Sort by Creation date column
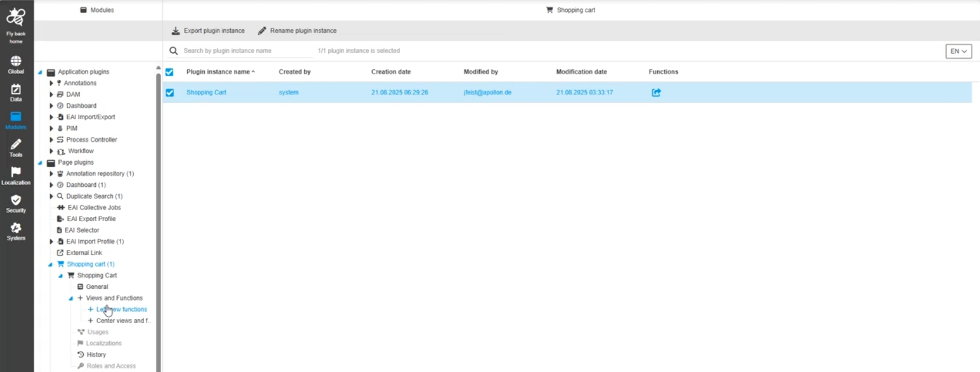Image resolution: width=980 pixels, height=372 pixels. coord(391,72)
